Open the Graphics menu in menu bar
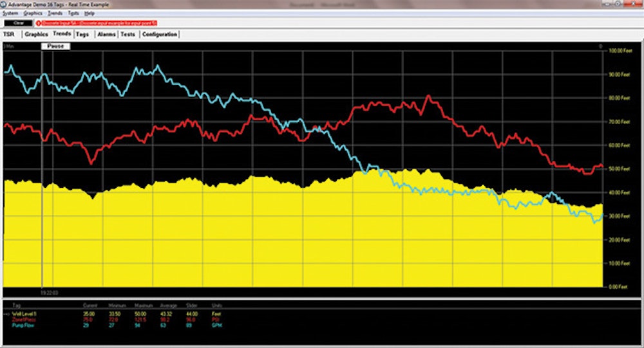Screen dimensions: 644x348 click(x=32, y=13)
